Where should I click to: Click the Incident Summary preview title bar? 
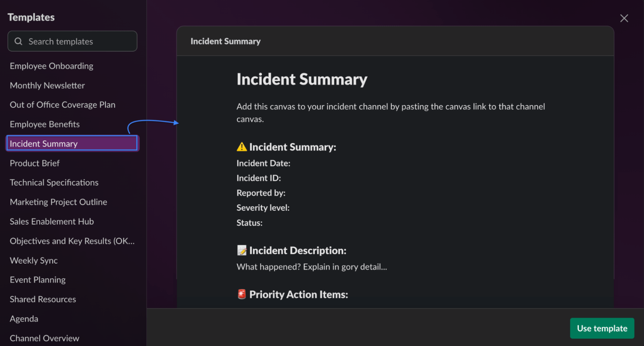(225, 41)
